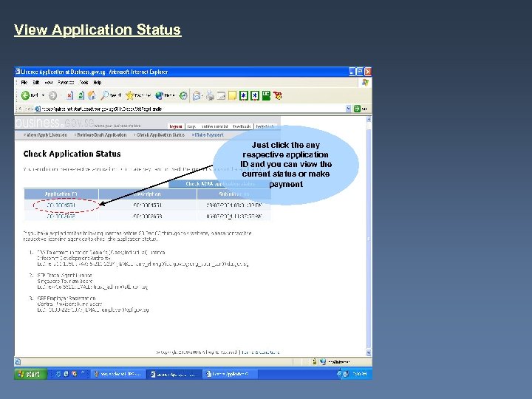Switch to the first taskbar window button
Viewport: 532px width, 399px height.
[x=117, y=374]
